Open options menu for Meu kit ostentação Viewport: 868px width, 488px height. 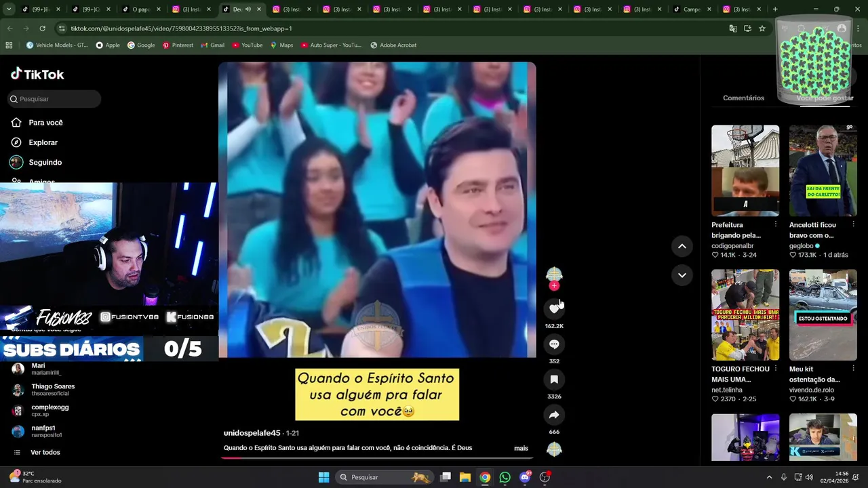[x=853, y=369]
